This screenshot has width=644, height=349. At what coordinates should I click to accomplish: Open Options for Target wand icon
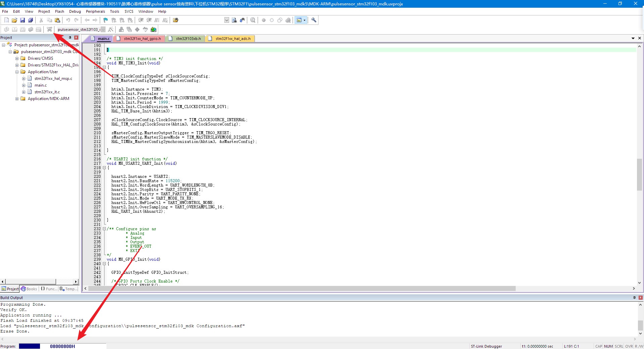click(111, 29)
